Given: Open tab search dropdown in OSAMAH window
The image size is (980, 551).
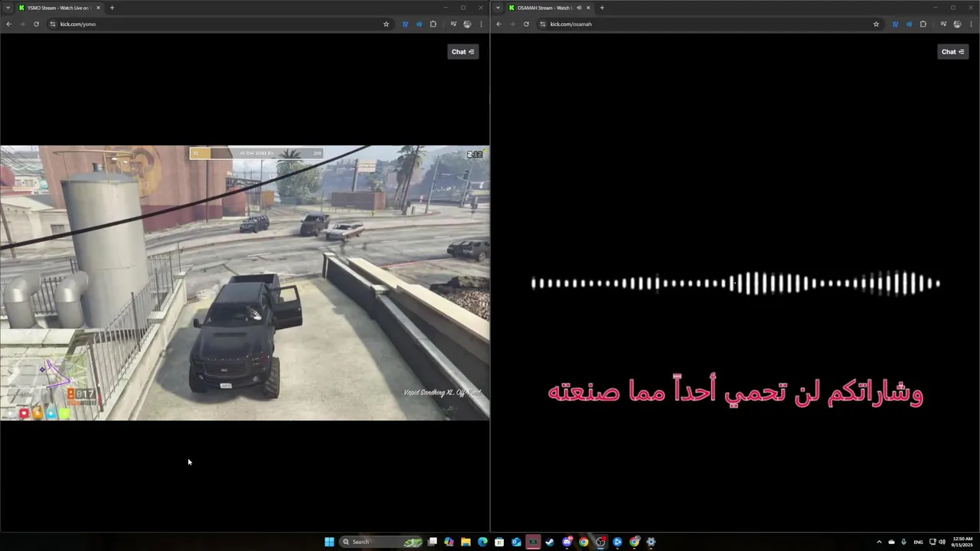Looking at the screenshot, I should 498,8.
